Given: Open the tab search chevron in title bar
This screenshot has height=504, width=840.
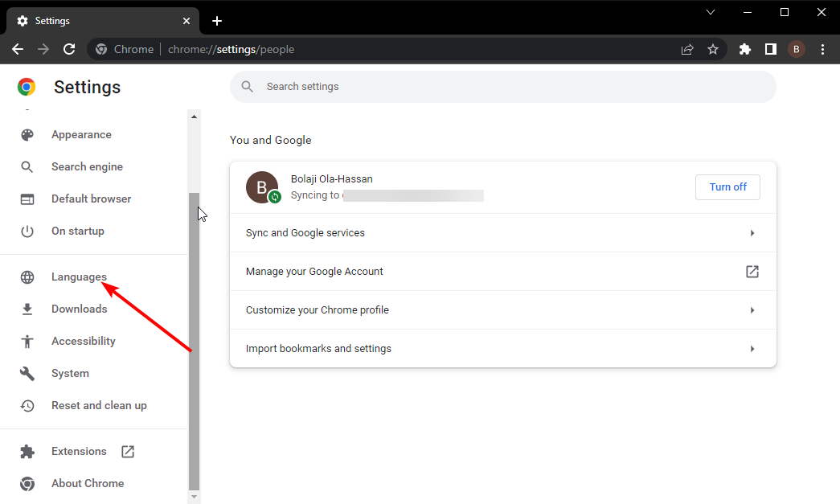Looking at the screenshot, I should pos(711,12).
